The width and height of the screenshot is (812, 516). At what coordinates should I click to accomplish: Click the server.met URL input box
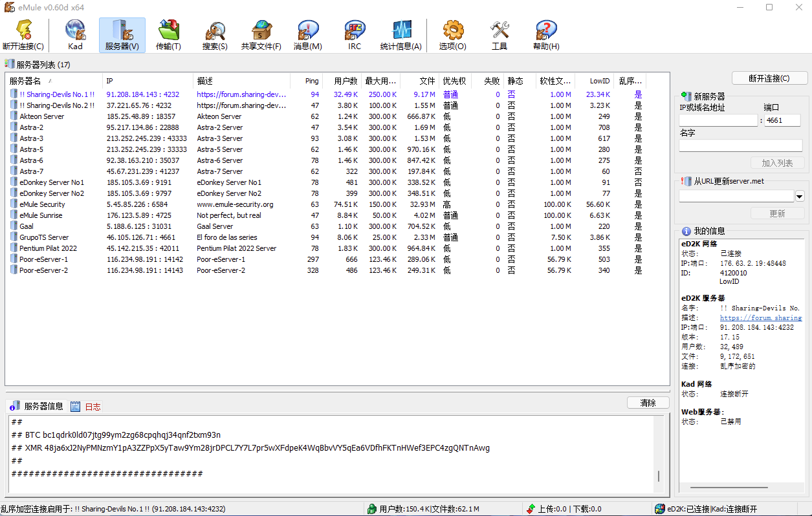(x=736, y=197)
